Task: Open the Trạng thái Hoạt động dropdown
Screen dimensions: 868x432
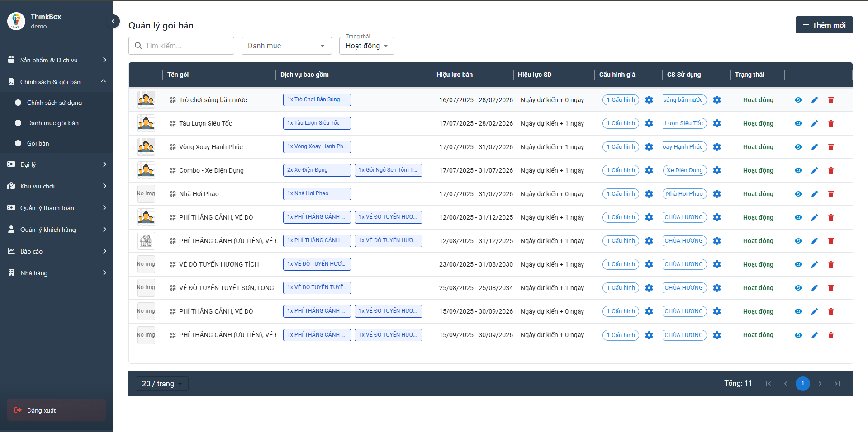Action: [x=366, y=46]
